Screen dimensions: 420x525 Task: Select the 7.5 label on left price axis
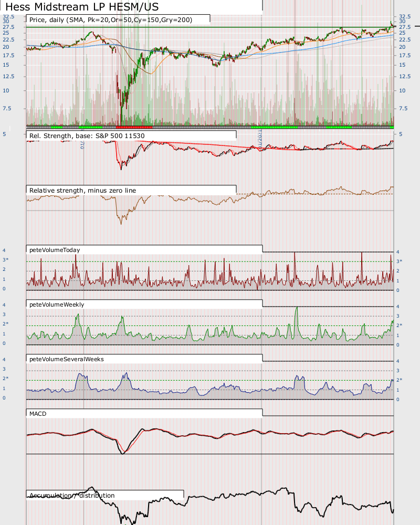[7, 109]
